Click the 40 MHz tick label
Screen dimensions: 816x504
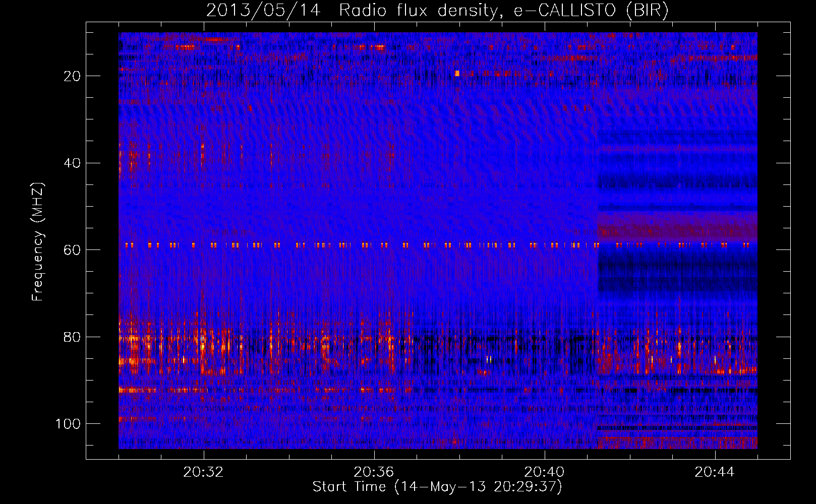point(72,163)
